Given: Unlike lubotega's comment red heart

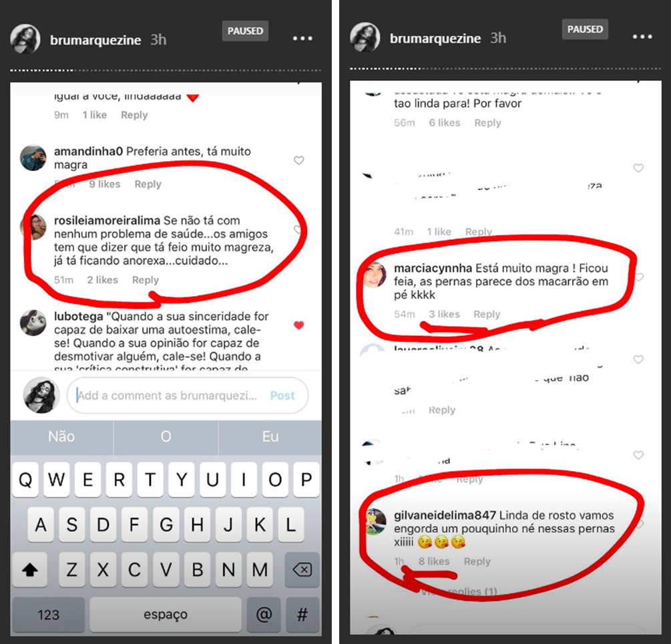Looking at the screenshot, I should [x=298, y=325].
